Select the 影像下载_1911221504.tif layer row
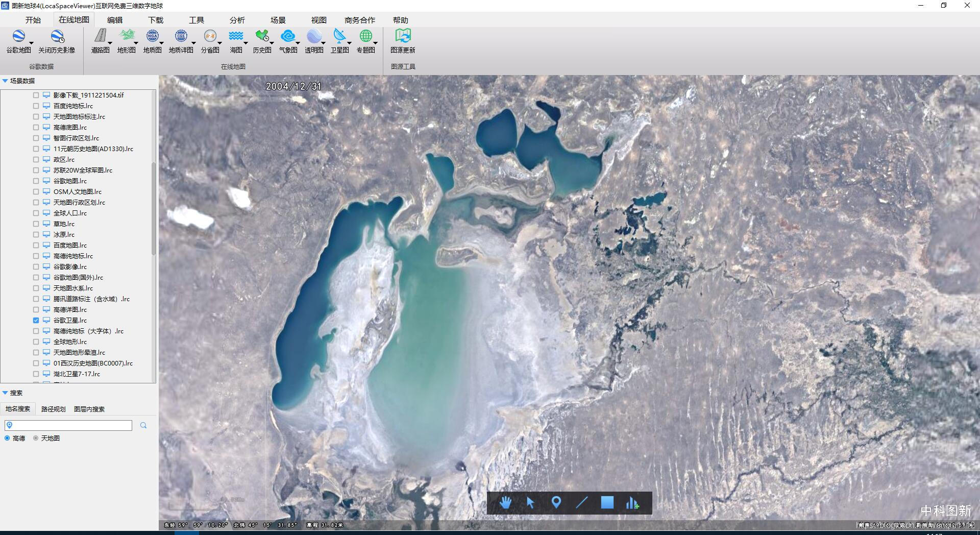 pos(88,95)
